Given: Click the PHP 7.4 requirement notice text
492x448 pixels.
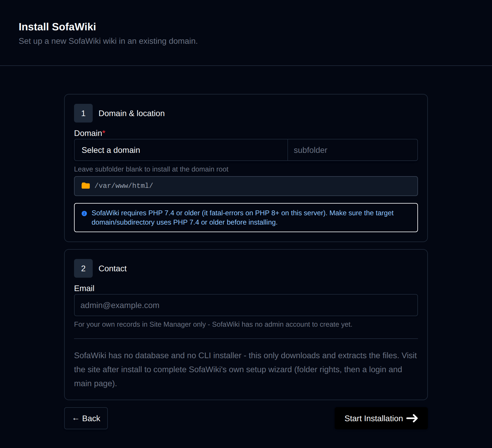Looking at the screenshot, I should (243, 218).
